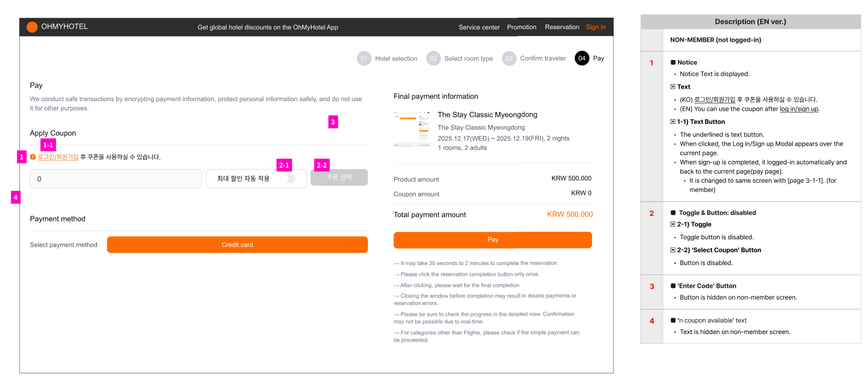Image resolution: width=868 pixels, height=382 pixels.
Task: Click the Korean login/sign-up underlined link
Action: pos(58,156)
